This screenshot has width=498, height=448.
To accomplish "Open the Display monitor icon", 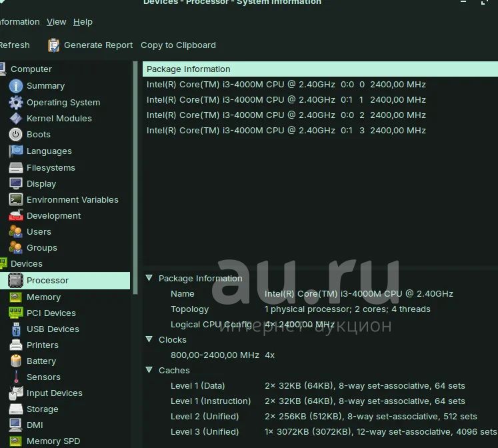I will click(15, 183).
